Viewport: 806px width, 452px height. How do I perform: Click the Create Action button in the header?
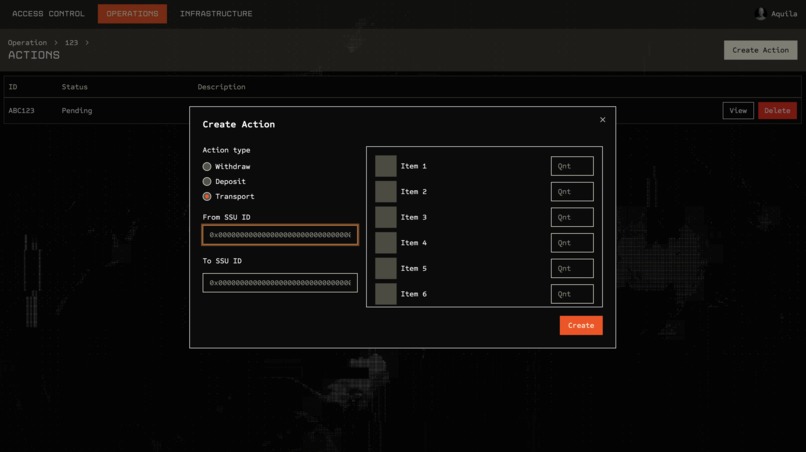(760, 50)
